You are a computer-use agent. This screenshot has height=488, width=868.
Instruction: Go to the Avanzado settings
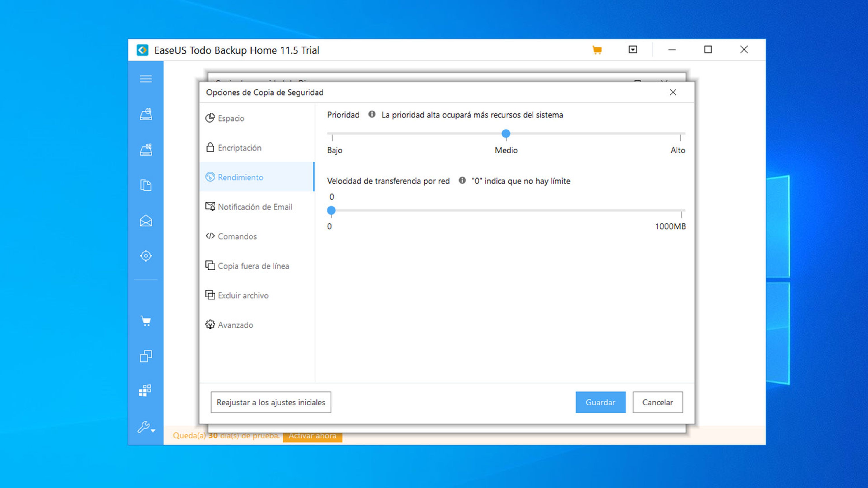tap(235, 325)
